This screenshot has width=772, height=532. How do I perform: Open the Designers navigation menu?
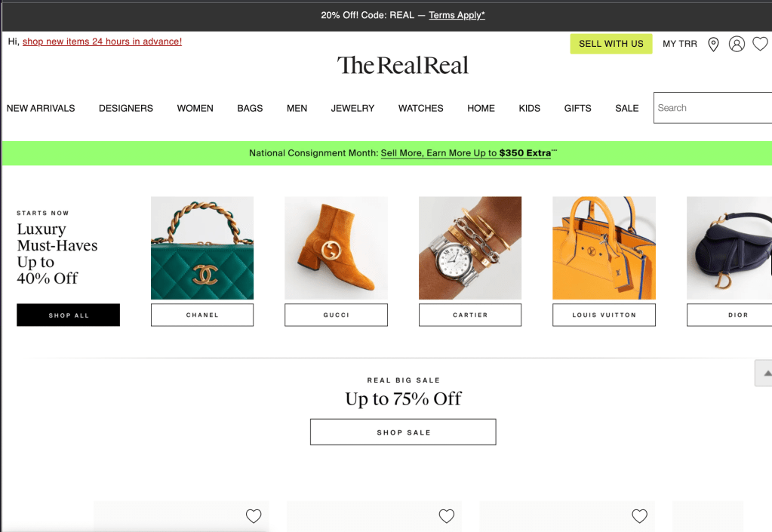[126, 108]
